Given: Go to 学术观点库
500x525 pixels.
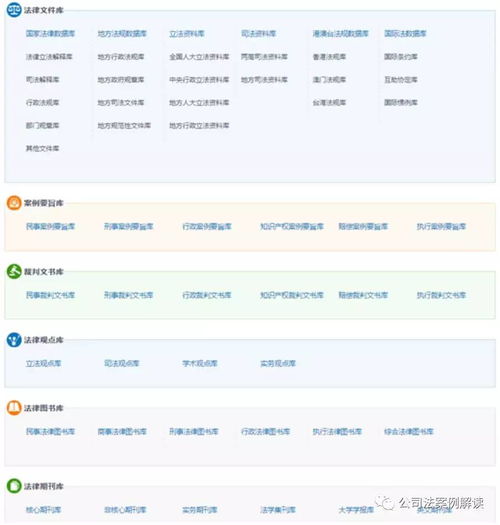Looking at the screenshot, I should [x=200, y=363].
